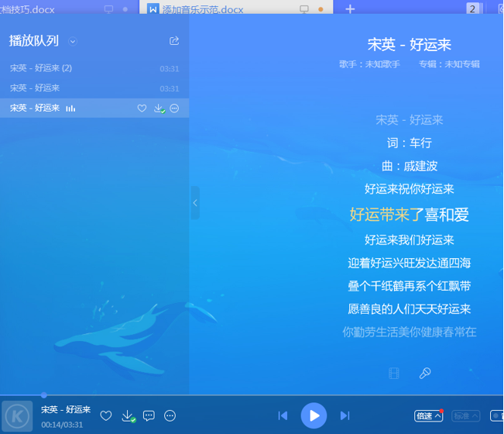
Task: Open the 标准 quality dropdown
Action: [x=466, y=415]
